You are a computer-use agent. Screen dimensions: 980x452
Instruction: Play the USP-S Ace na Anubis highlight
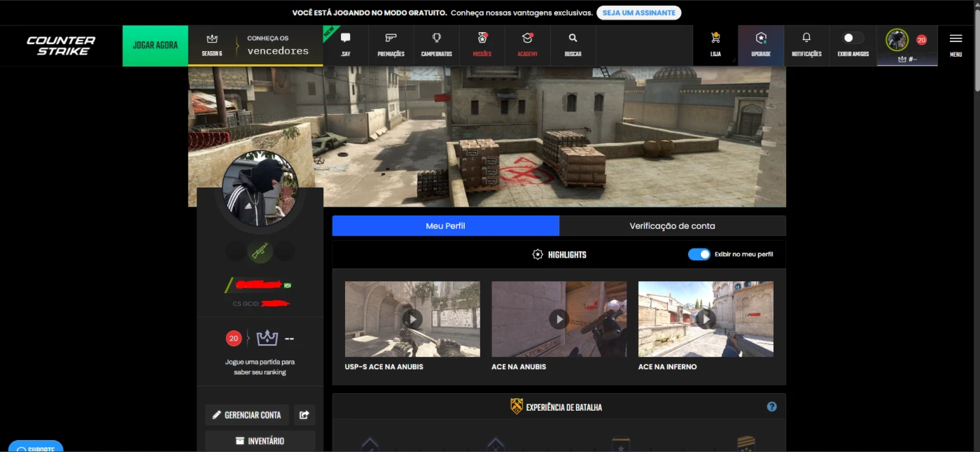[x=412, y=319]
